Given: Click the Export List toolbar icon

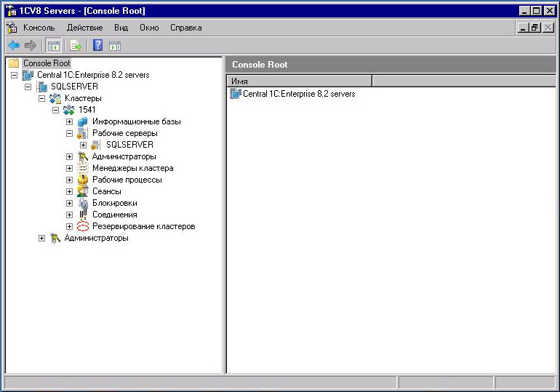Looking at the screenshot, I should coord(76,45).
